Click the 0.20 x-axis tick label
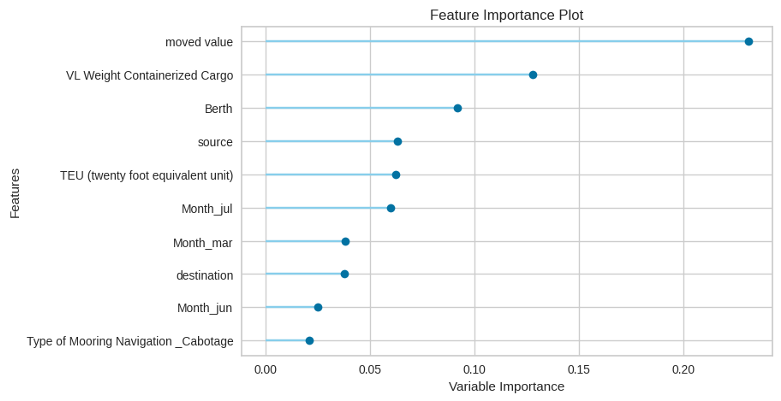Image resolution: width=781 pixels, height=401 pixels. click(684, 369)
